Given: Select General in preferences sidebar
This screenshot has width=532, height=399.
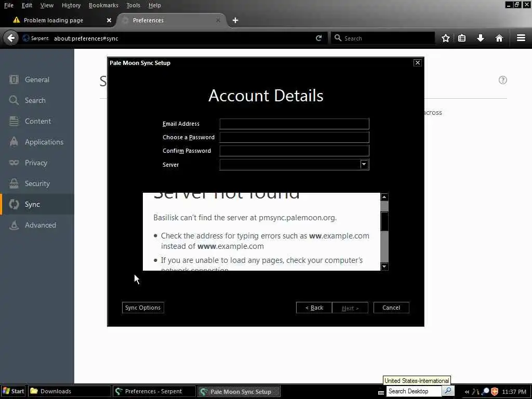Looking at the screenshot, I should coord(37,79).
